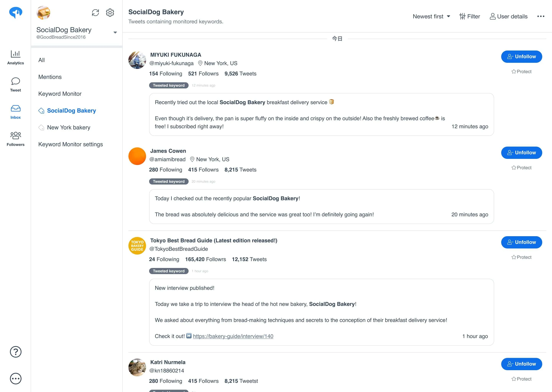Screen dimensions: 552x392
Task: Open the Filter options
Action: (x=470, y=16)
